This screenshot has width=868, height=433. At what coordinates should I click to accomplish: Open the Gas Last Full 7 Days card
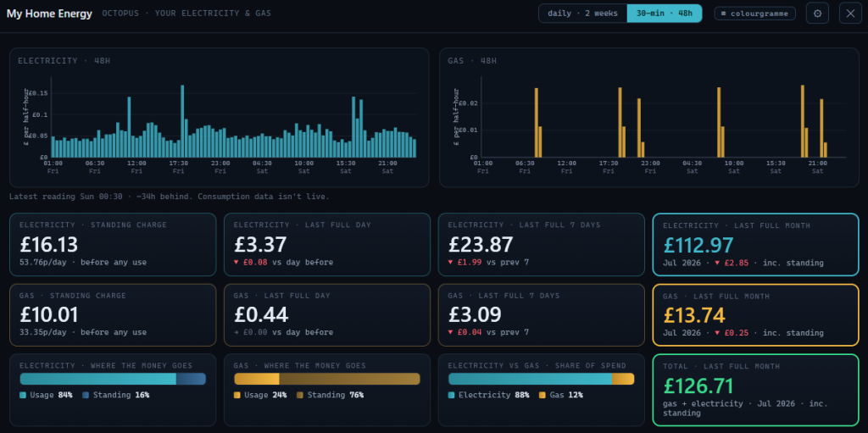(x=542, y=315)
